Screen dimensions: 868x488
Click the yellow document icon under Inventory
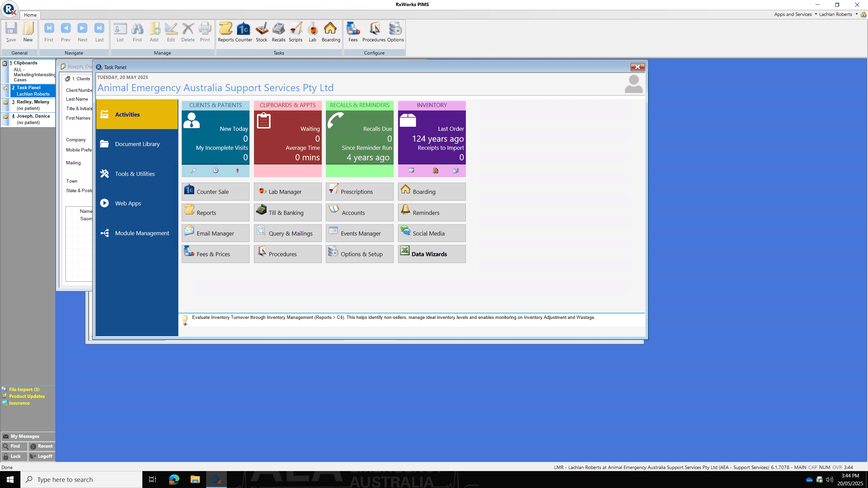pos(436,170)
